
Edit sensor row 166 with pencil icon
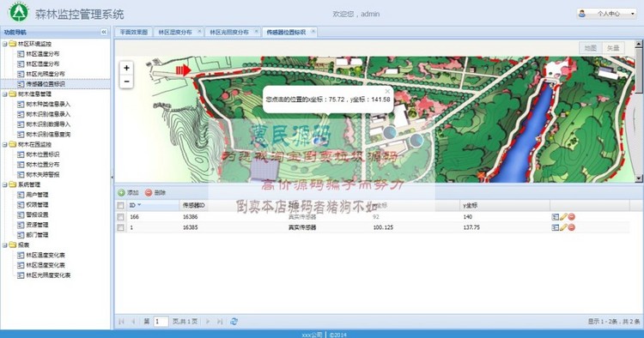click(x=563, y=216)
